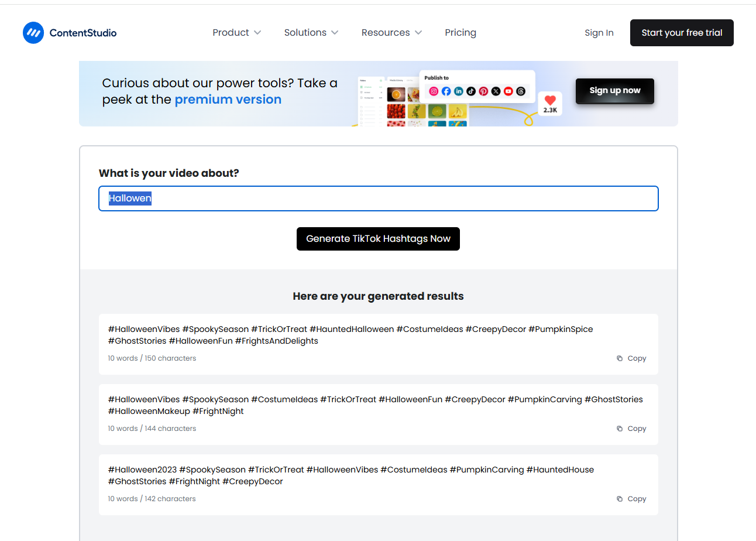Open the Resources navigation item
This screenshot has height=541, width=756.
point(386,33)
